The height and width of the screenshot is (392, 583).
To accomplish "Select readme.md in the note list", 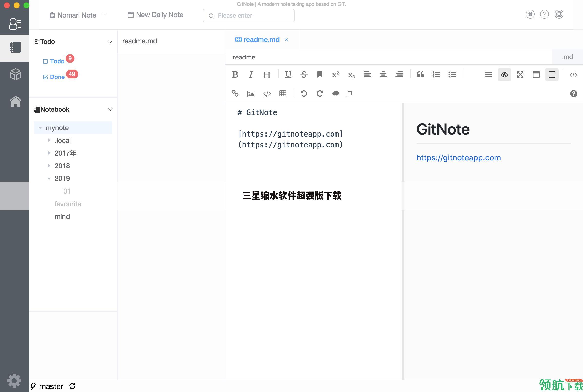I will (171, 41).
